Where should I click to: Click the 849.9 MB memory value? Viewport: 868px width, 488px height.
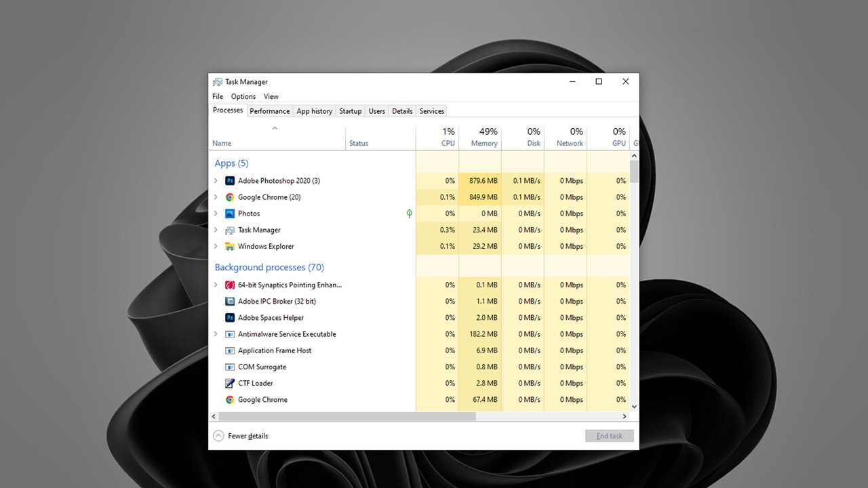[x=482, y=197]
